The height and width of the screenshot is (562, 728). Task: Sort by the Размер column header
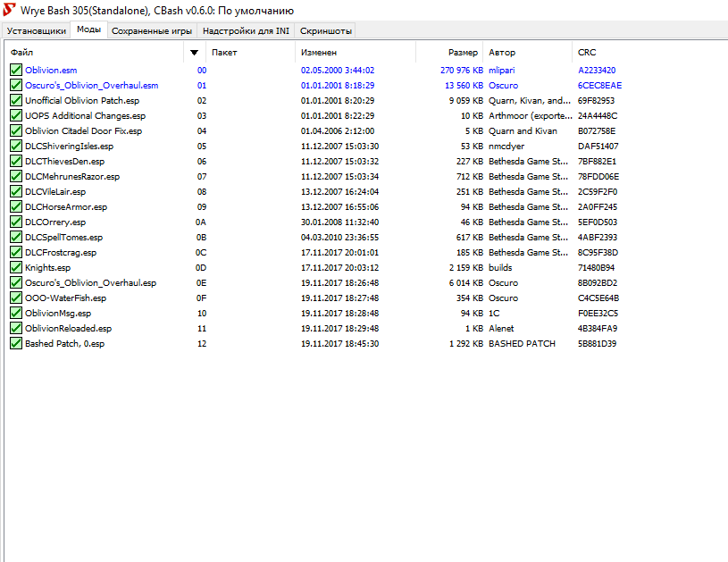(449, 52)
